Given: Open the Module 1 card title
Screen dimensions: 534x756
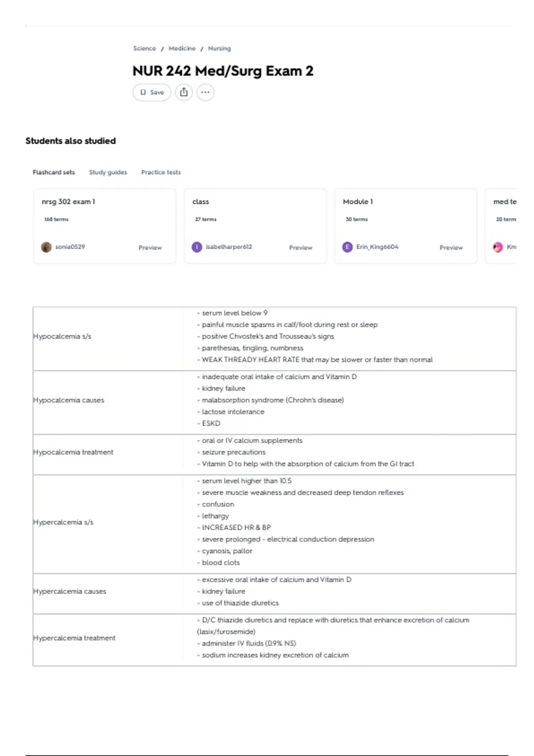Looking at the screenshot, I should tap(358, 201).
